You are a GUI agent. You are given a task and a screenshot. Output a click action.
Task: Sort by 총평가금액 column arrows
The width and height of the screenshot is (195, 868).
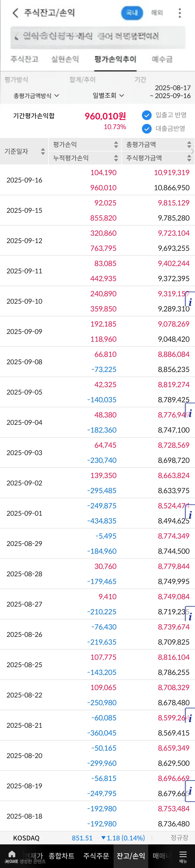point(189,145)
